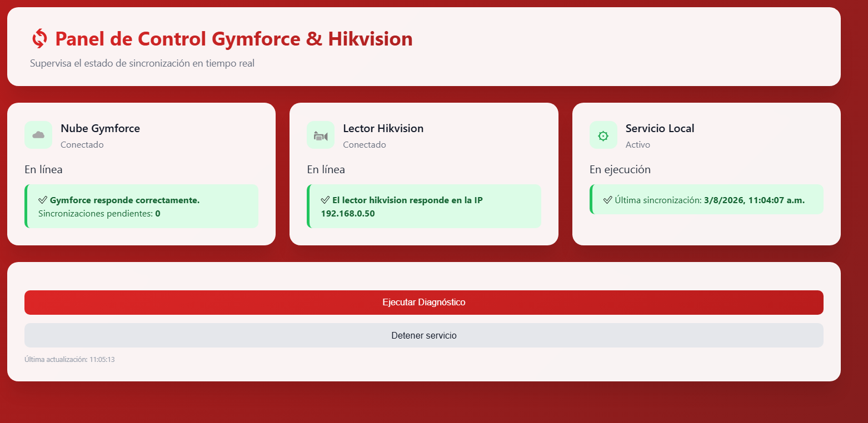Click the 'En ejecución' status text
The width and height of the screenshot is (868, 423).
click(x=620, y=169)
